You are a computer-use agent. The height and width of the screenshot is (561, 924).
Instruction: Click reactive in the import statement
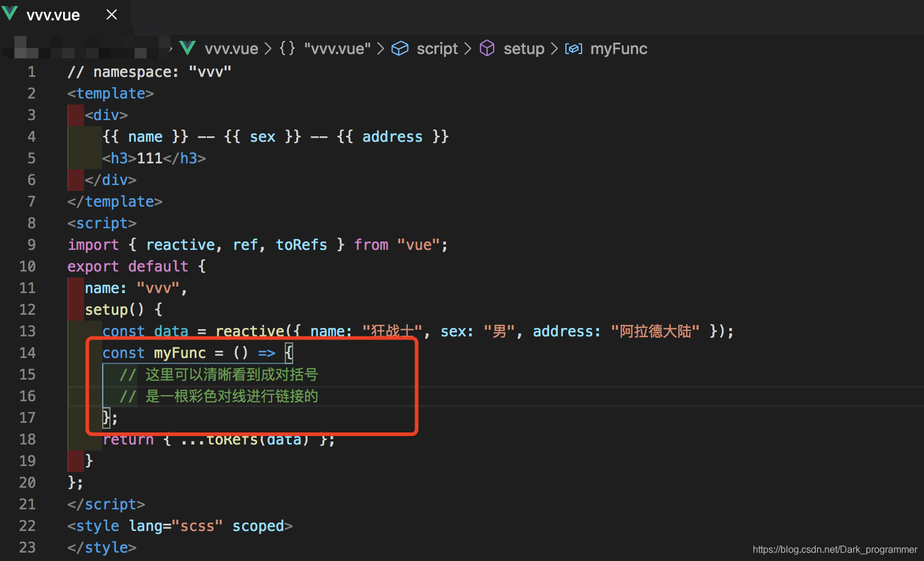click(x=180, y=245)
